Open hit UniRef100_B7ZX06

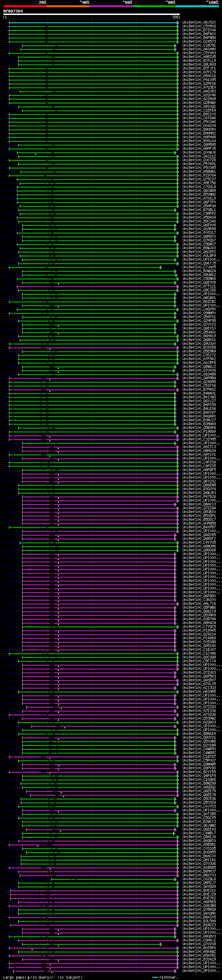pos(199,30)
